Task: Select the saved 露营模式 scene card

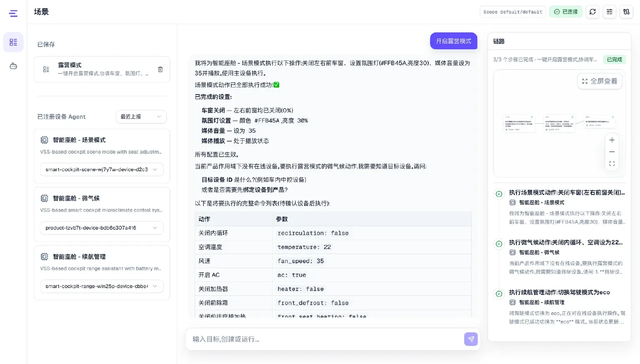Action: click(102, 69)
